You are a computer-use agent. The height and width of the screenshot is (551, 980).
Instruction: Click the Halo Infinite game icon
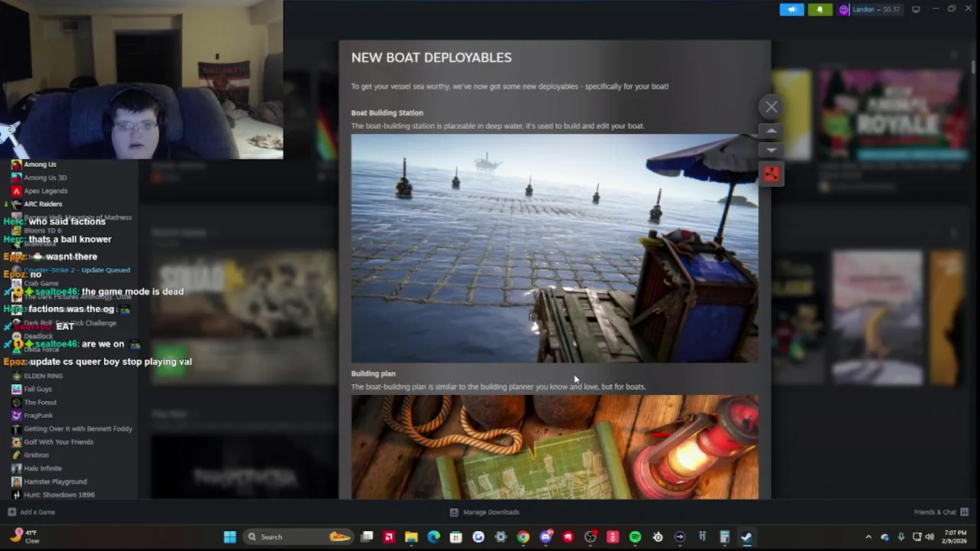click(16, 468)
